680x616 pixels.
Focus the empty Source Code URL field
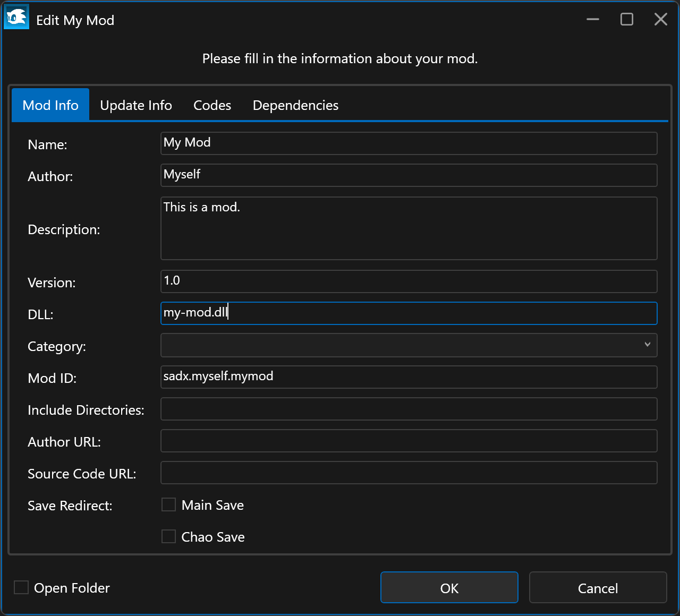coord(409,473)
